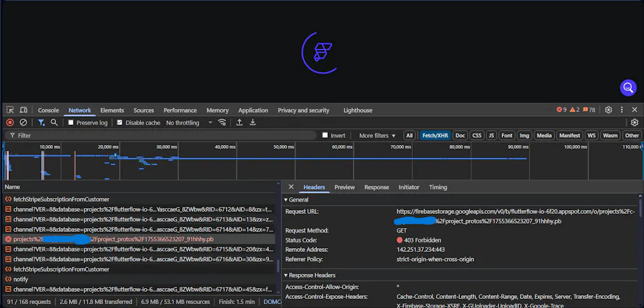The height and width of the screenshot is (308, 644).
Task: Open the Response tab of request details
Action: 376,187
